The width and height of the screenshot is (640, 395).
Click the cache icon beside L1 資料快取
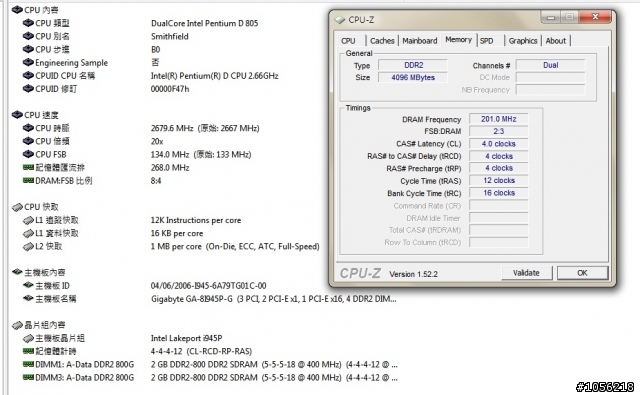pyautogui.click(x=28, y=233)
